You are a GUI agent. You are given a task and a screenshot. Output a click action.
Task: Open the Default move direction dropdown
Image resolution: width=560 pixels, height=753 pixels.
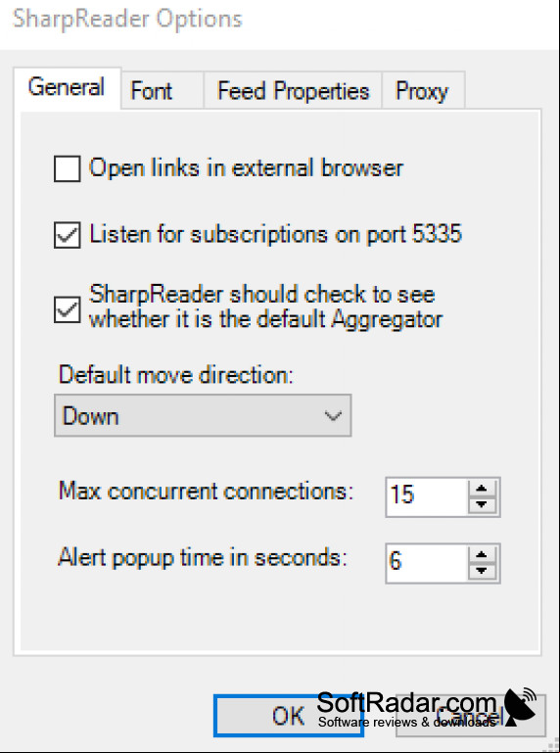[203, 416]
